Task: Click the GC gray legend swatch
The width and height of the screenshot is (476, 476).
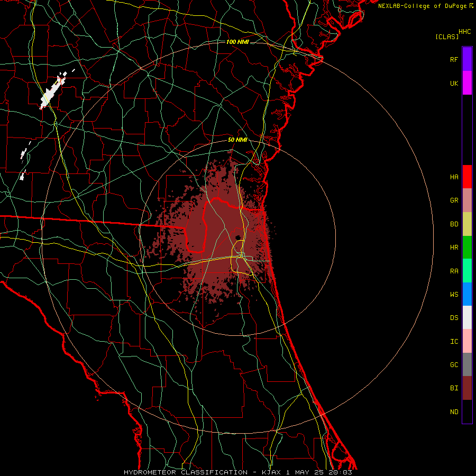Action: (467, 364)
